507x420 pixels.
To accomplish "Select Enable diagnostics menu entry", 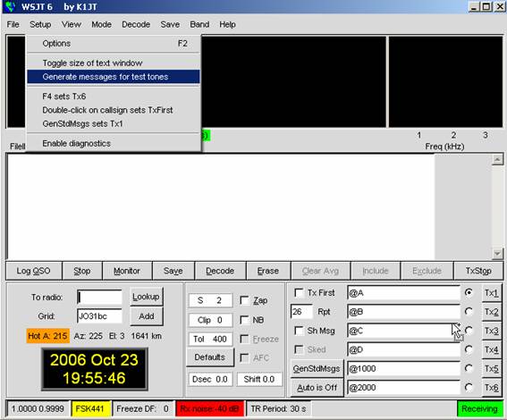I will (114, 144).
